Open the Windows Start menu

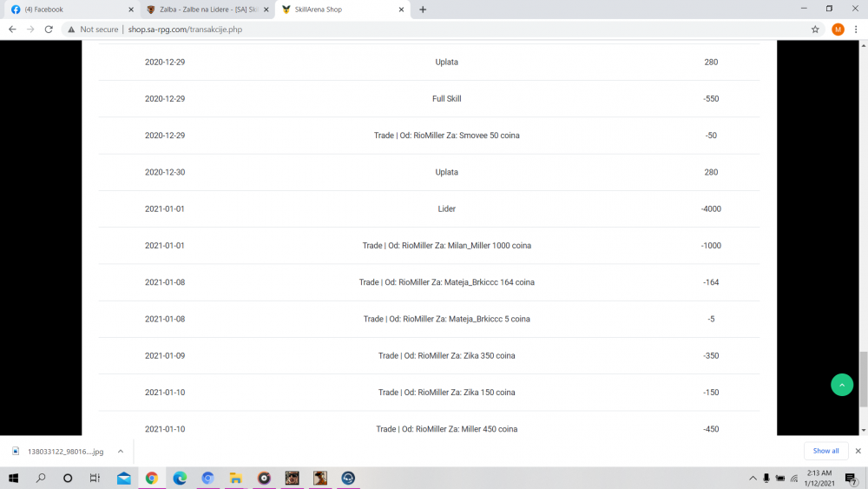tap(14, 478)
